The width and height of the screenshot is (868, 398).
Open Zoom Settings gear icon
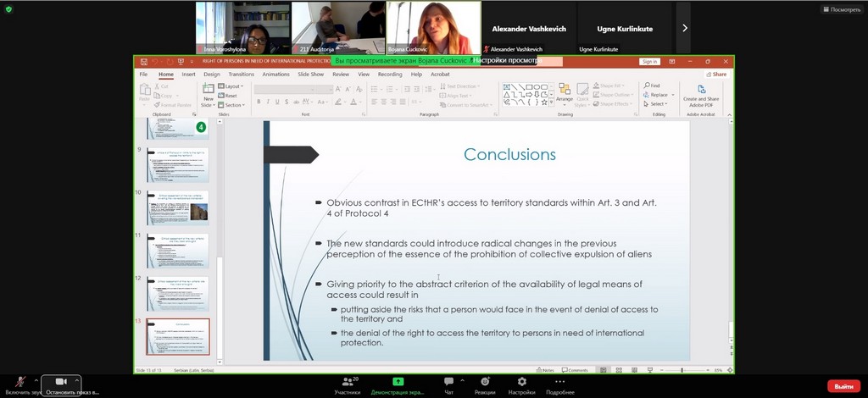[521, 383]
